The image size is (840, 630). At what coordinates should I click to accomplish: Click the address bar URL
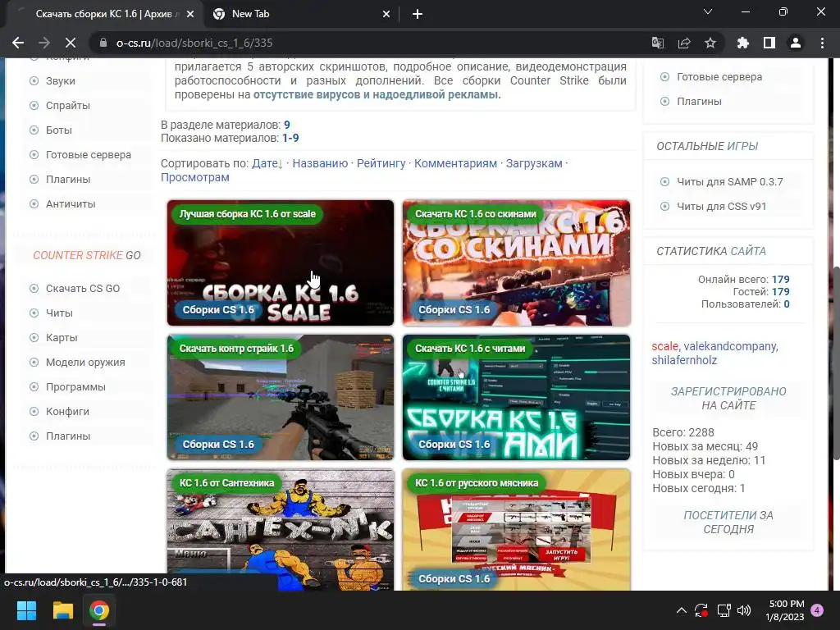pyautogui.click(x=194, y=43)
